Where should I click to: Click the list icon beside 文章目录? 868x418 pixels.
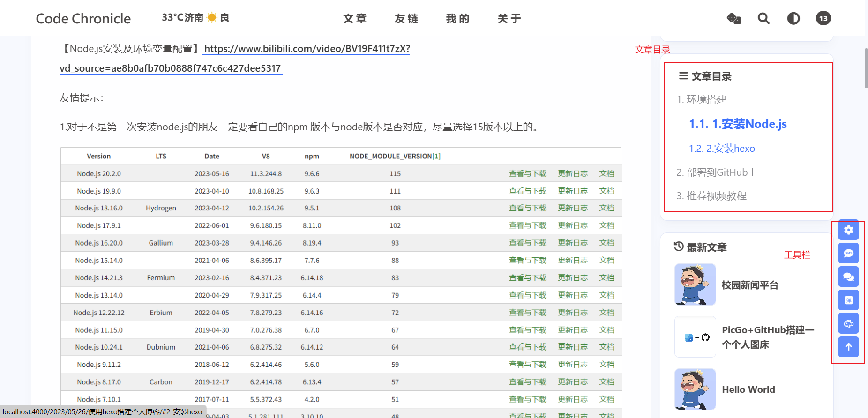[683, 76]
